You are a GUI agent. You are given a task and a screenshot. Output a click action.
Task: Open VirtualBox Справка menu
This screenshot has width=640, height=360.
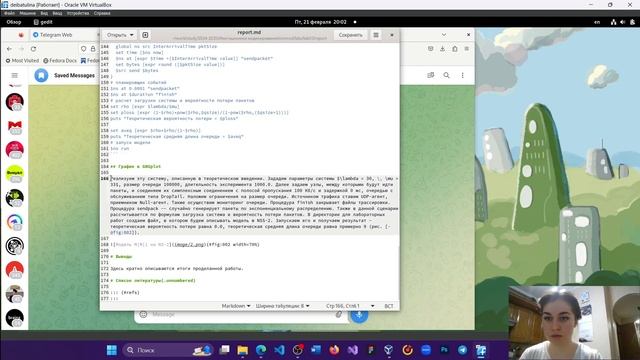(102, 13)
